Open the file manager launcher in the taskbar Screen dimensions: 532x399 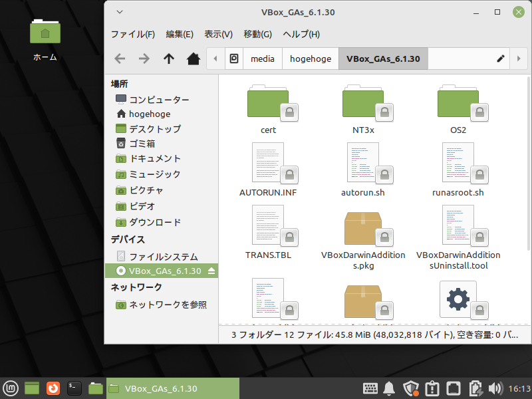pos(96,388)
